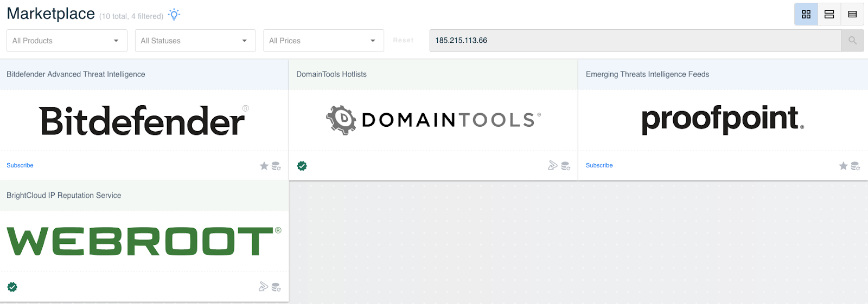Click the database coins icon on Proofpoint card

click(856, 166)
